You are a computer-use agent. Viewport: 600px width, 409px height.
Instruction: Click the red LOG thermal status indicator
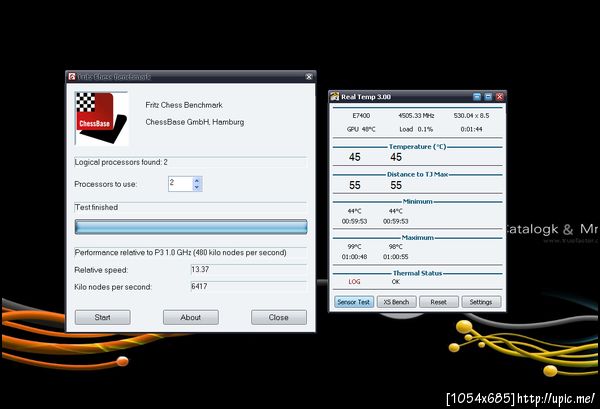click(354, 282)
